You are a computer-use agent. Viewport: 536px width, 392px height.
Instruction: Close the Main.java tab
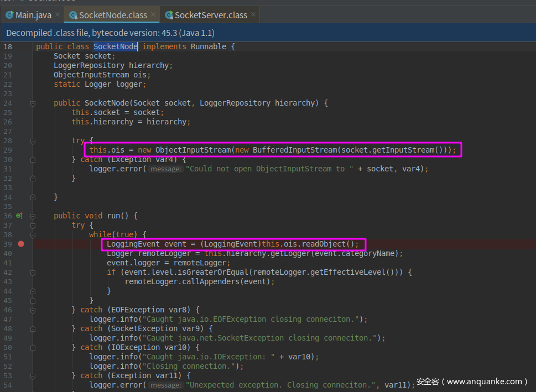tap(58, 14)
